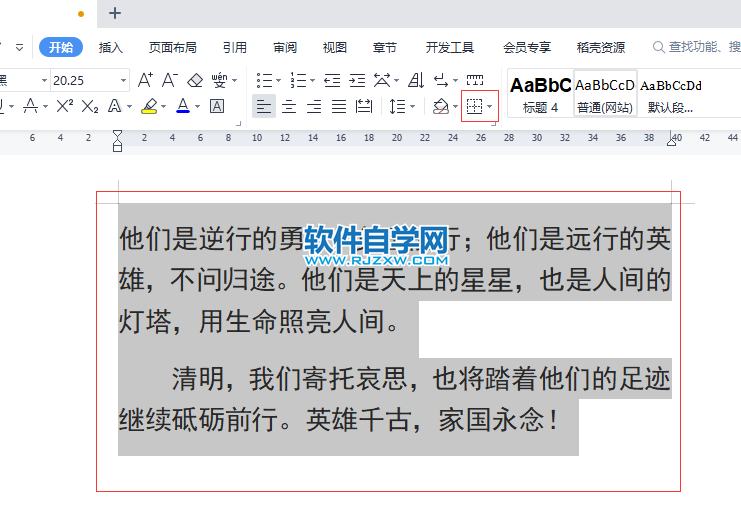Open the paragraph dialog launcher corner icon
Screen dimensions: 741x521
pyautogui.click(x=493, y=123)
